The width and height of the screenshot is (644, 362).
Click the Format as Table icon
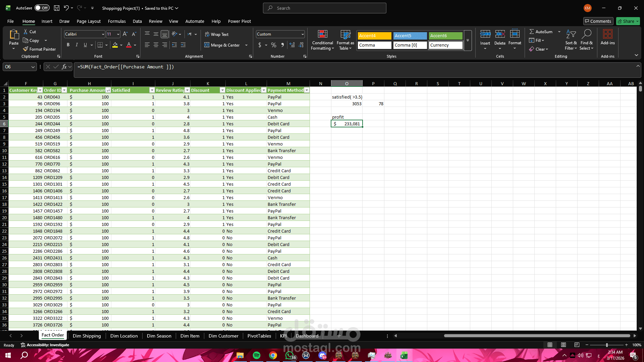(345, 35)
